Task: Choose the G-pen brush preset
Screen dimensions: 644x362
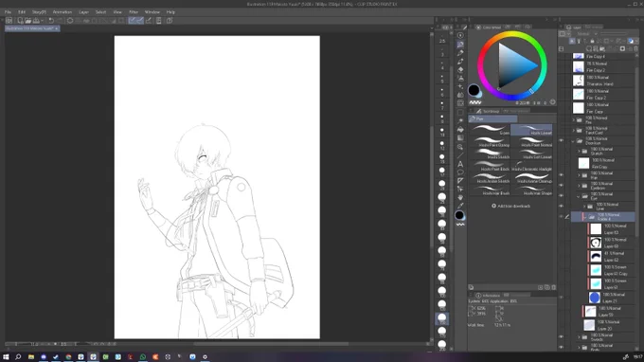Action: pos(490,130)
